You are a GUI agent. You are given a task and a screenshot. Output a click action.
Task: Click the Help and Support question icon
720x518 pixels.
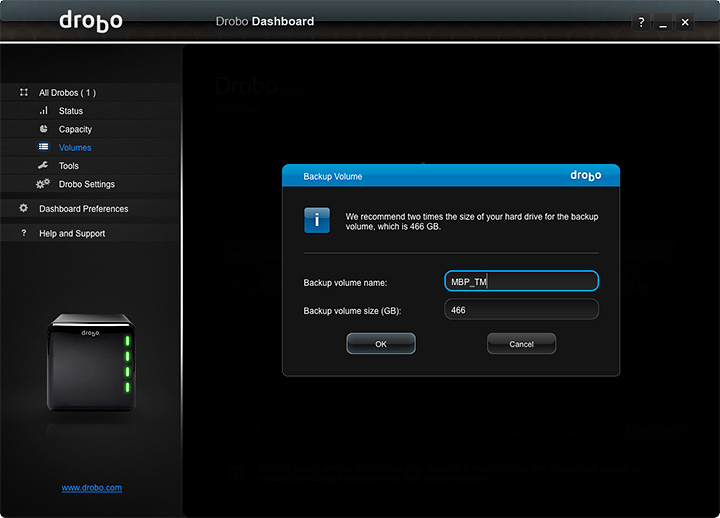click(x=24, y=233)
